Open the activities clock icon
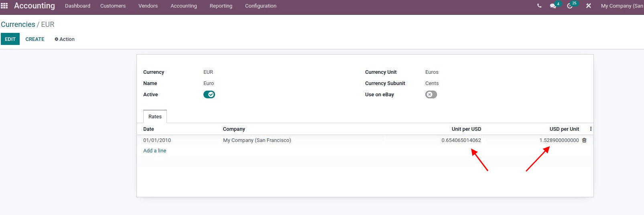This screenshot has width=644, height=215. 570,6
